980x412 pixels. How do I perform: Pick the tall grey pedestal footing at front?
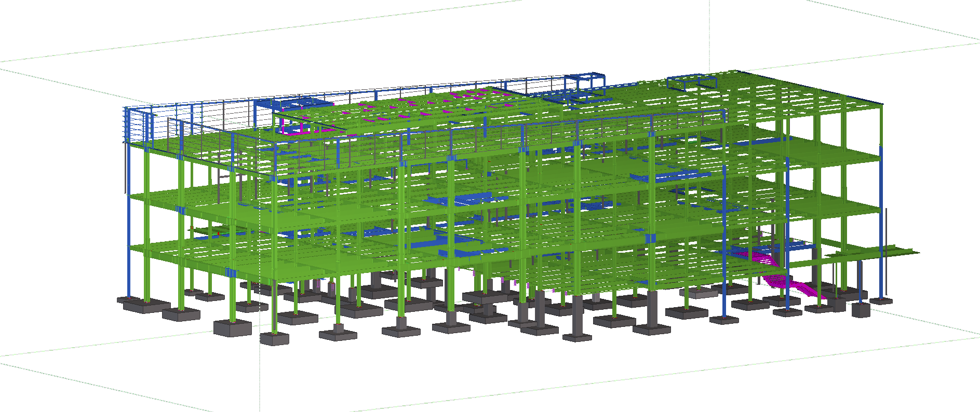coord(577,317)
